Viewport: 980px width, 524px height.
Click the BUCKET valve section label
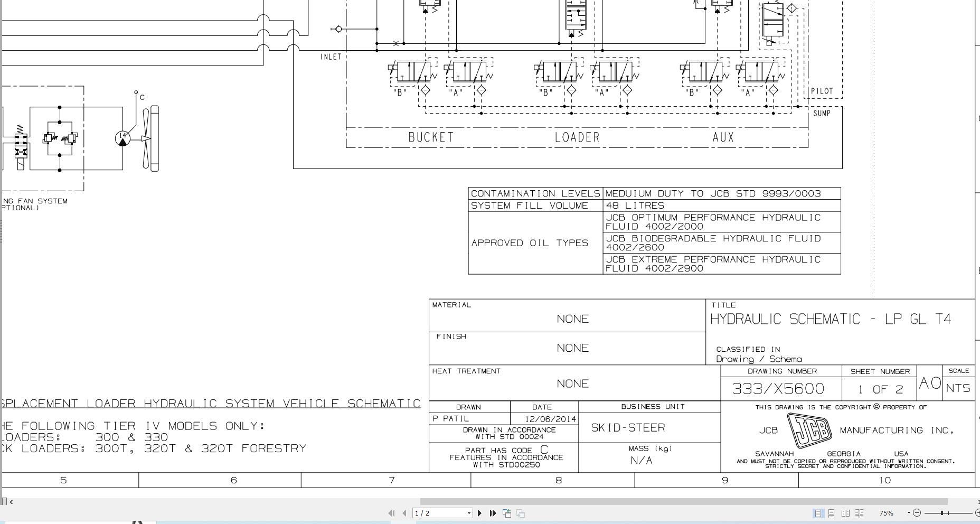click(431, 137)
